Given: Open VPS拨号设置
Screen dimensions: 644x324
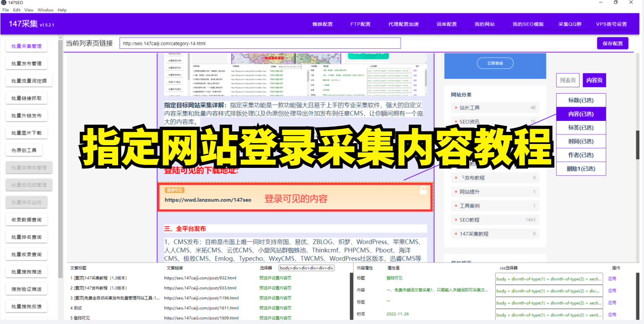Looking at the screenshot, I should pyautogui.click(x=611, y=24).
